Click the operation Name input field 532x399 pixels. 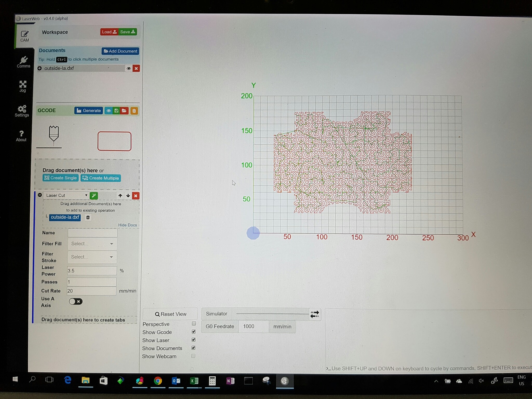pos(92,233)
